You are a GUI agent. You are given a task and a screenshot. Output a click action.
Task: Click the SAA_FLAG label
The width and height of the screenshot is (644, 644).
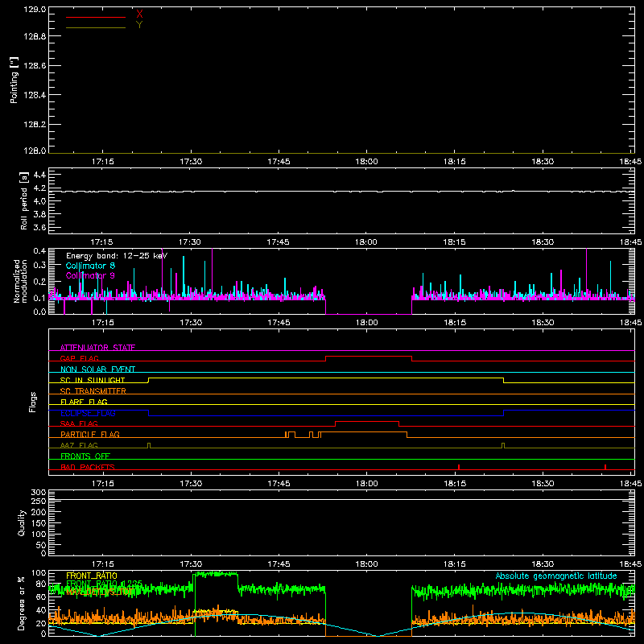point(79,423)
